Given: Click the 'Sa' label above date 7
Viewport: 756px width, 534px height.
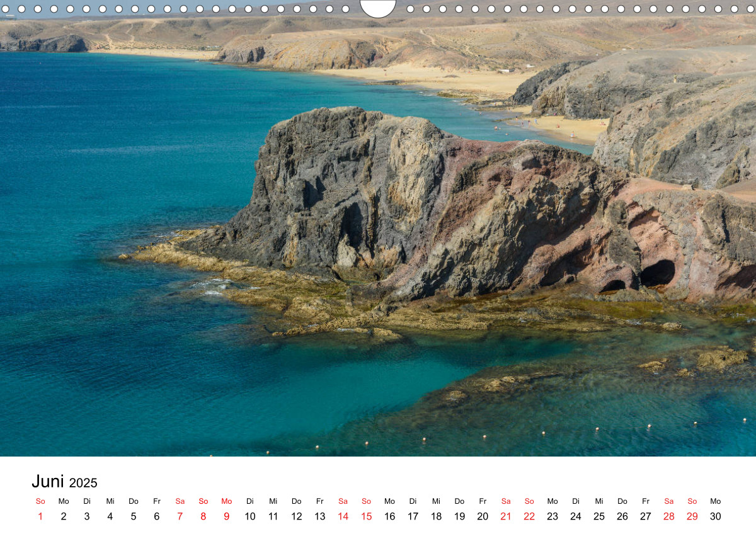Looking at the screenshot, I should (180, 501).
